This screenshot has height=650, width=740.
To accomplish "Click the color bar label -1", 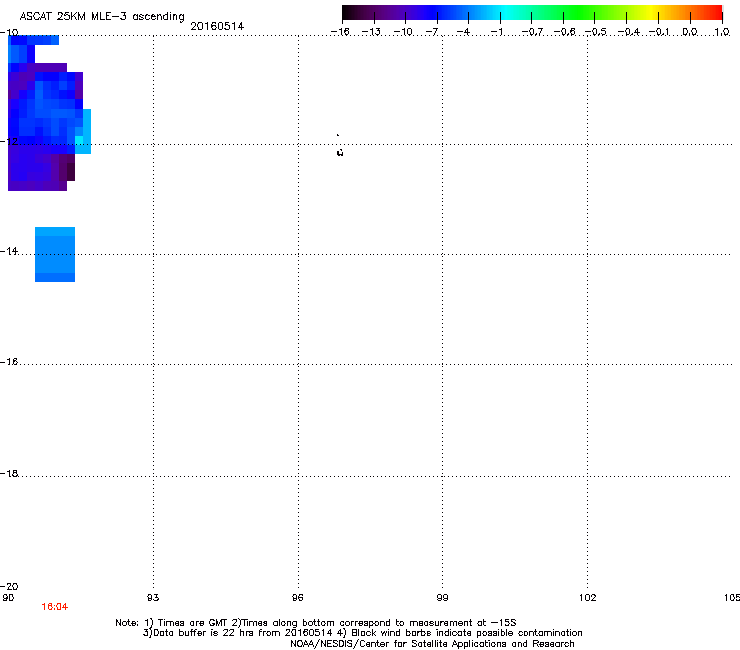I will tap(496, 32).
